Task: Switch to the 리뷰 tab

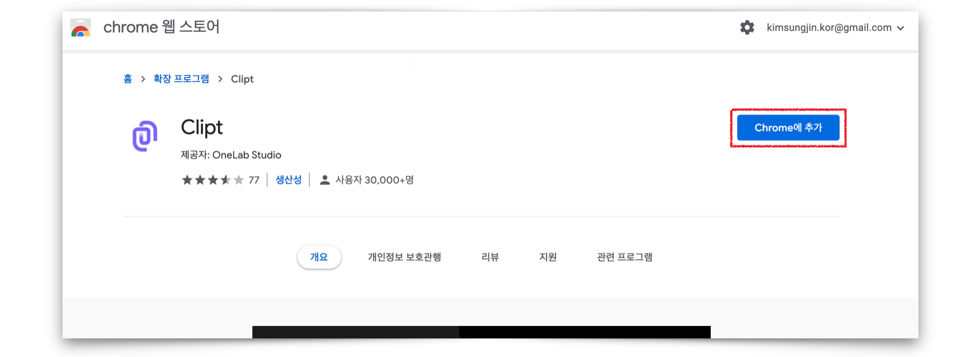Action: (490, 257)
